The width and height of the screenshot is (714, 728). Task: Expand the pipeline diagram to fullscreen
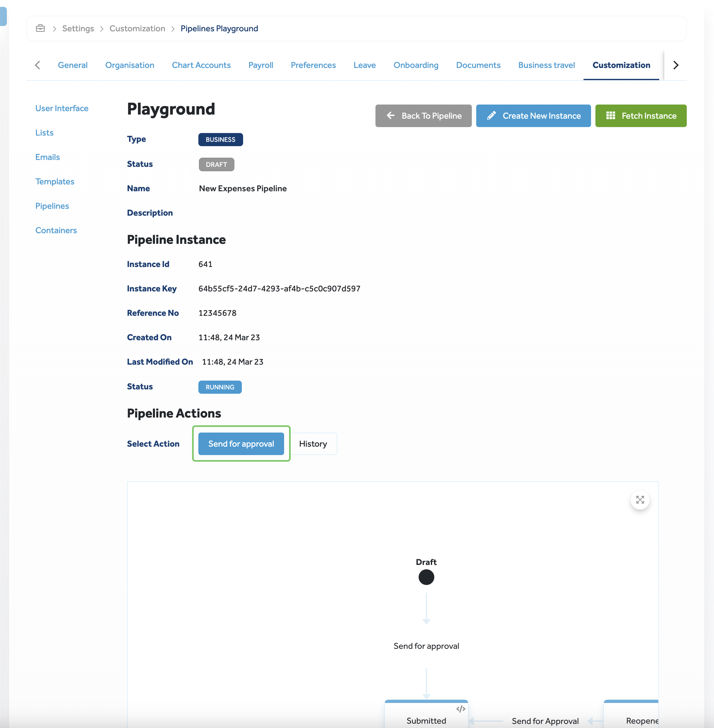tap(640, 500)
